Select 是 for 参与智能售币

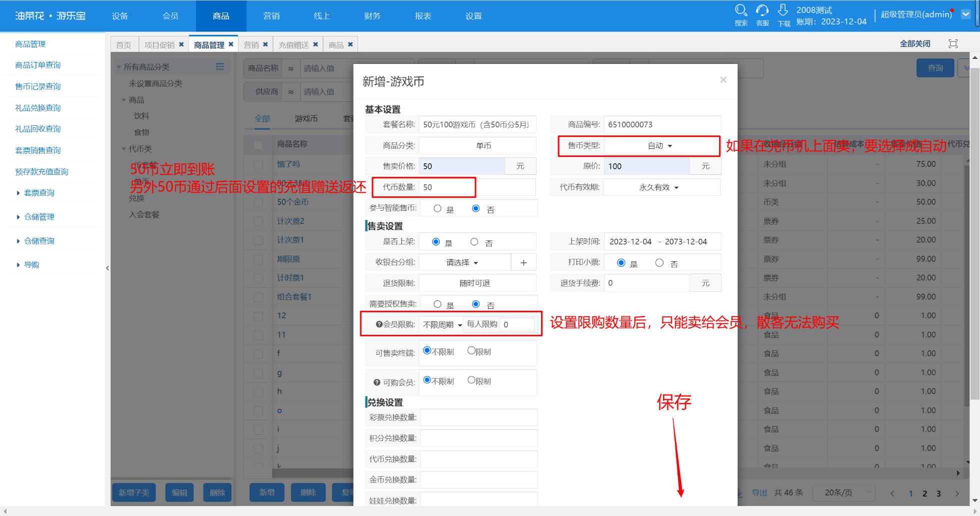pyautogui.click(x=437, y=209)
